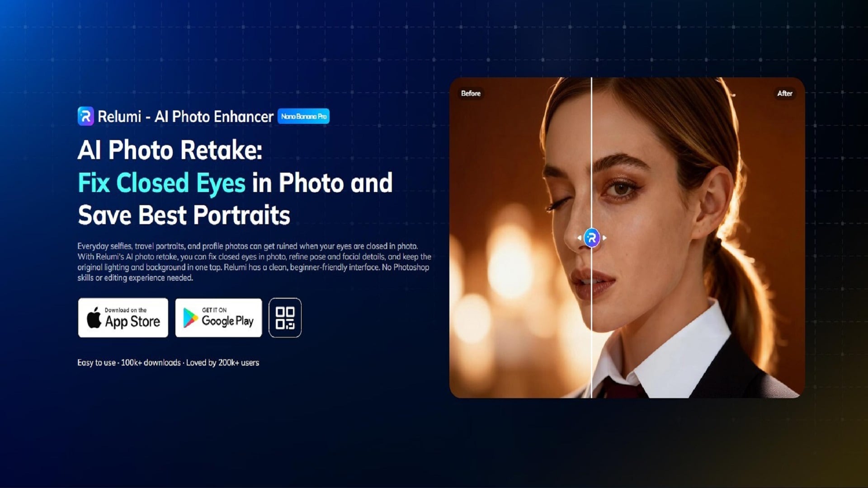Screen dimensions: 868x488
Task: Click the After label on portrait
Action: point(785,93)
